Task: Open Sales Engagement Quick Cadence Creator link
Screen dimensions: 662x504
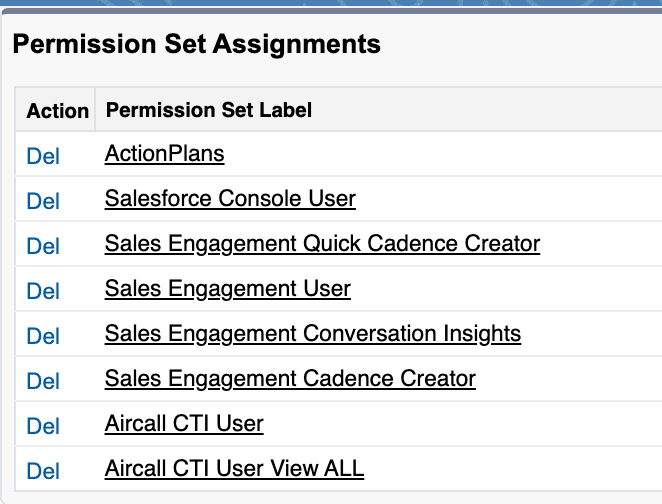Action: (x=322, y=244)
